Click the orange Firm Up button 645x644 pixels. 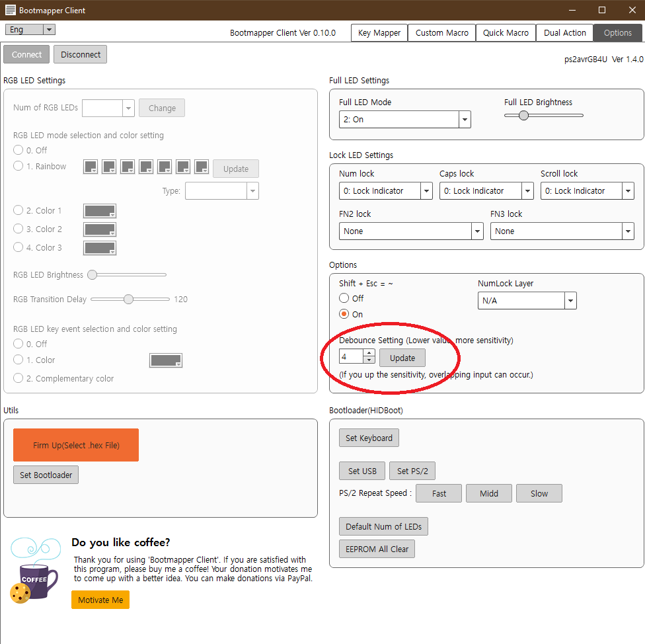click(76, 445)
